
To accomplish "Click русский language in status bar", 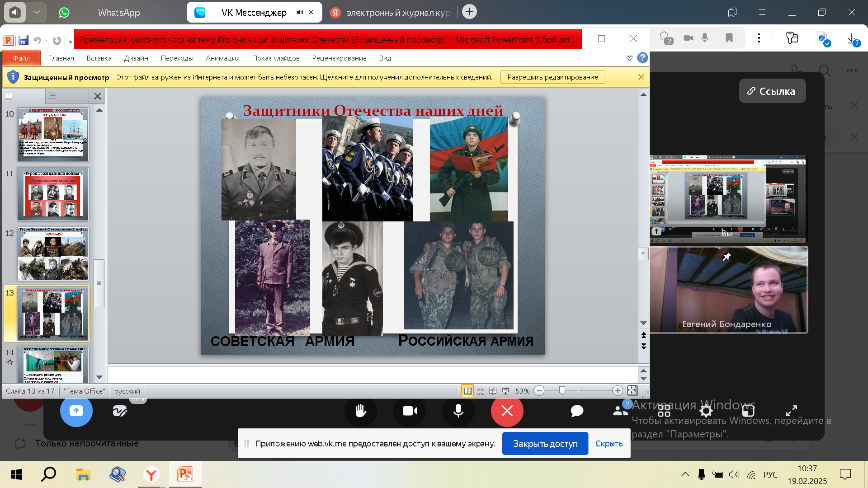I will tap(127, 391).
